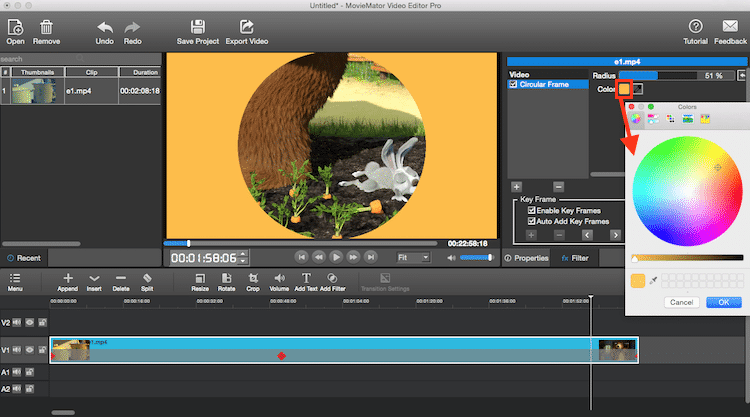
Task: Select the pencils tab in Colors
Action: pos(705,119)
